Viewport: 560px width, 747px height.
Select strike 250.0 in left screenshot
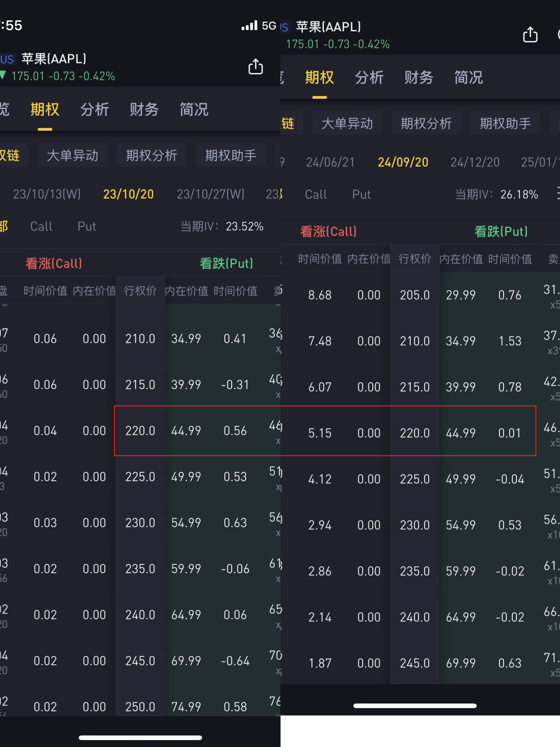click(140, 707)
